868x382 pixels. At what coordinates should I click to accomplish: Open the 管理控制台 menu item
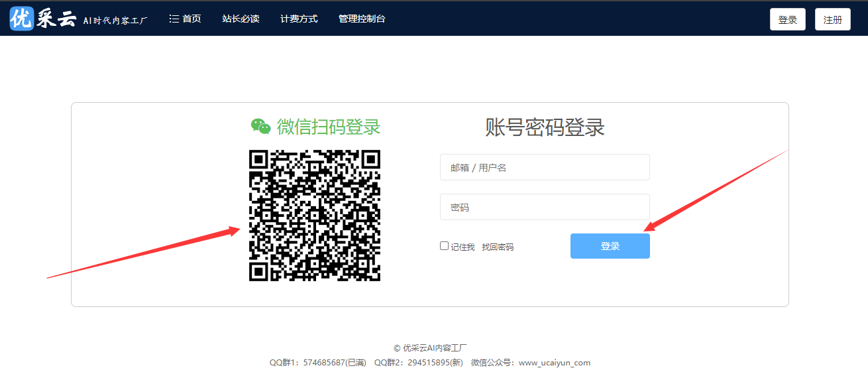362,19
